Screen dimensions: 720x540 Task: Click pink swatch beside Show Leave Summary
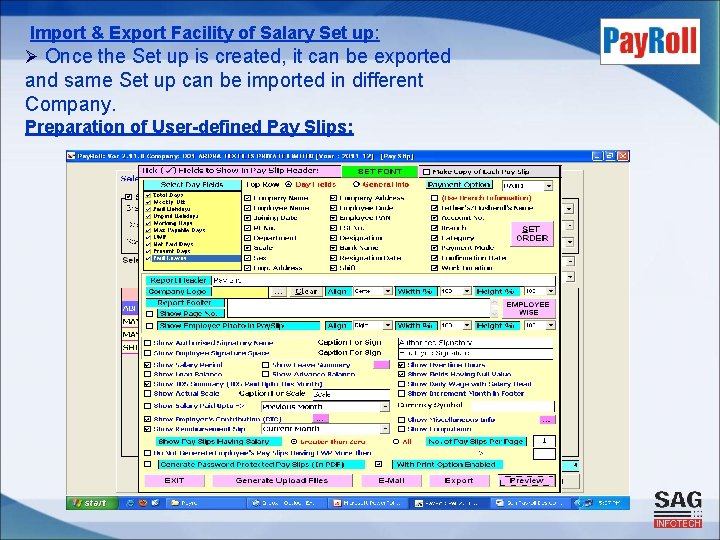click(x=382, y=365)
